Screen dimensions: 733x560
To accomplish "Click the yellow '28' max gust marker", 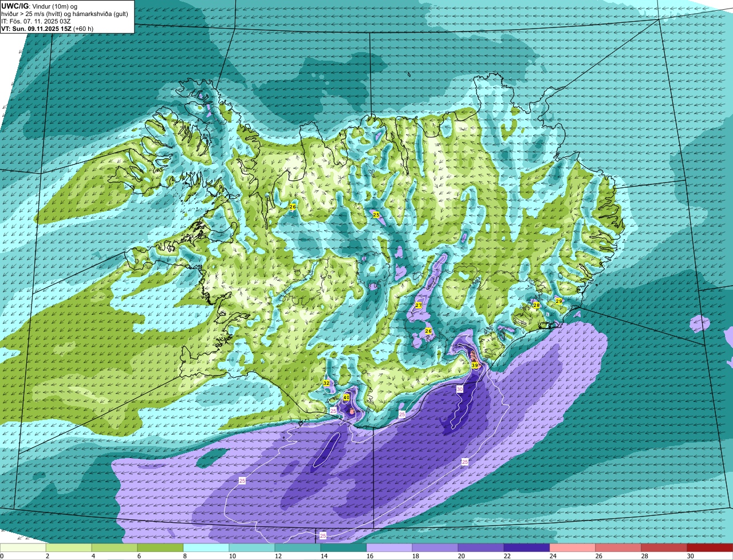I will (537, 305).
